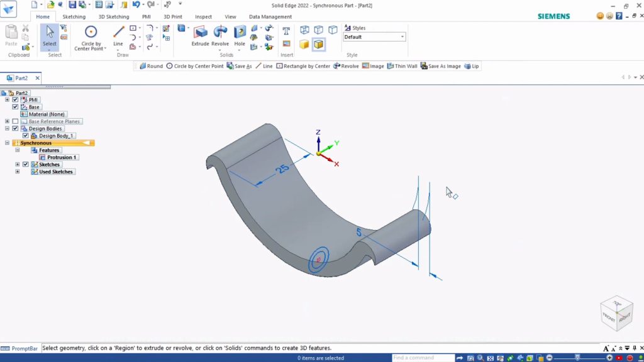Open the 3D Sketching ribbon tab
The height and width of the screenshot is (362, 644).
tap(114, 17)
